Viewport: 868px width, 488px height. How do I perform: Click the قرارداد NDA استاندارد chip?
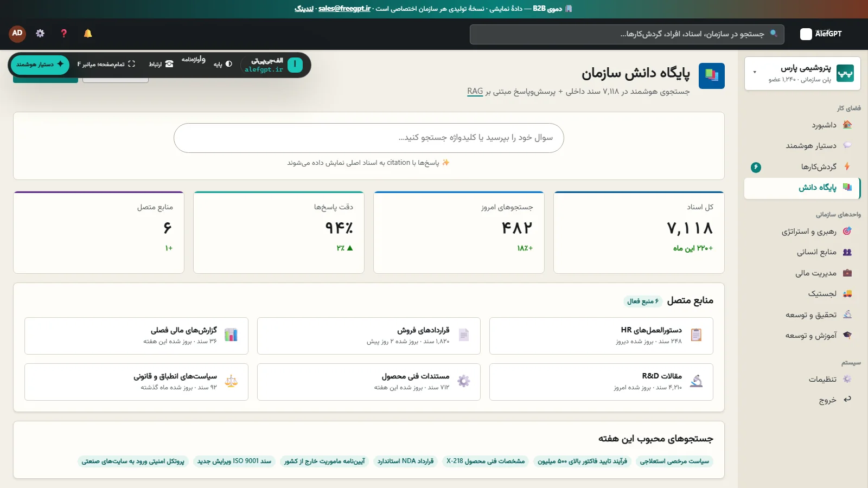click(x=406, y=461)
